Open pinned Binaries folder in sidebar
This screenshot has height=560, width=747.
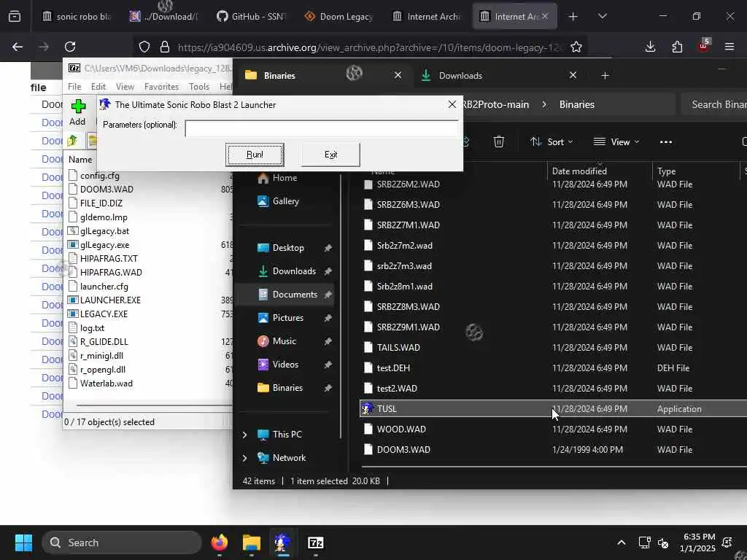287,388
